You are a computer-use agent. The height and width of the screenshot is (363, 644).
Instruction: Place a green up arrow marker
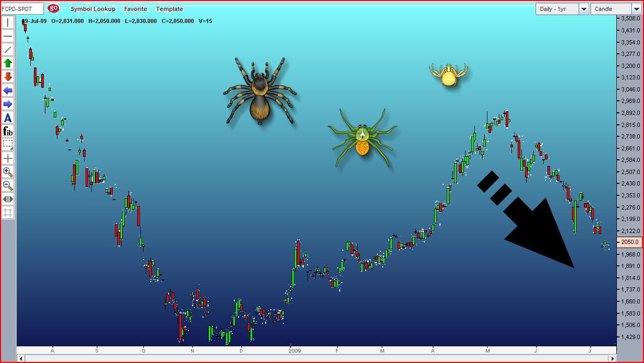pyautogui.click(x=8, y=63)
